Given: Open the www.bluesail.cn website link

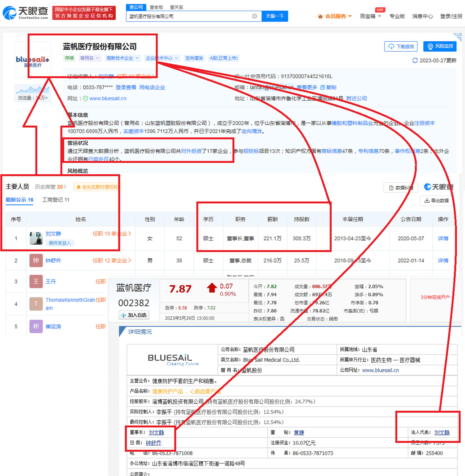Looking at the screenshot, I should tap(108, 98).
